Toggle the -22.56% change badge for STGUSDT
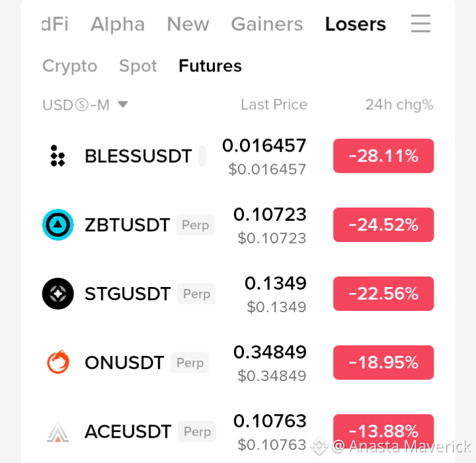 pyautogui.click(x=383, y=294)
